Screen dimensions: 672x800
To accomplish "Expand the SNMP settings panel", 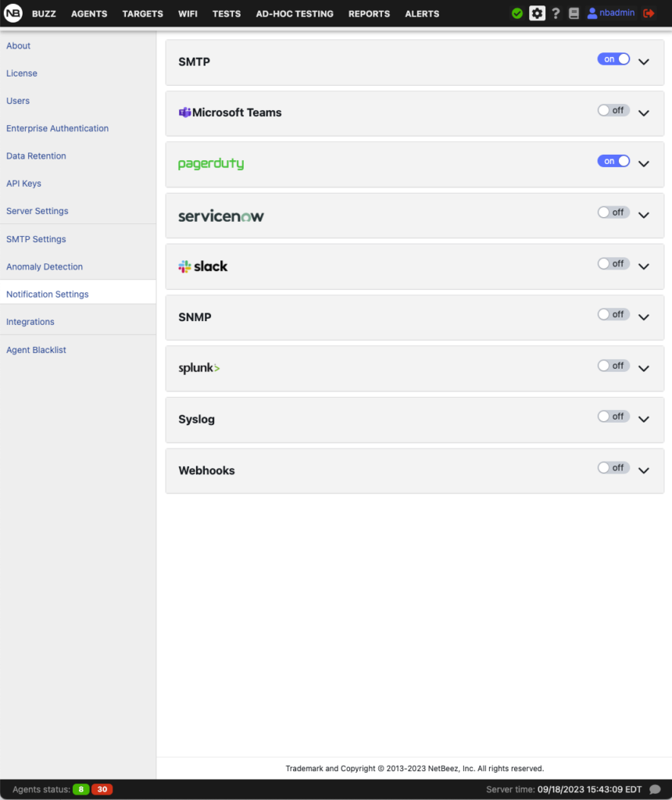I will (643, 317).
